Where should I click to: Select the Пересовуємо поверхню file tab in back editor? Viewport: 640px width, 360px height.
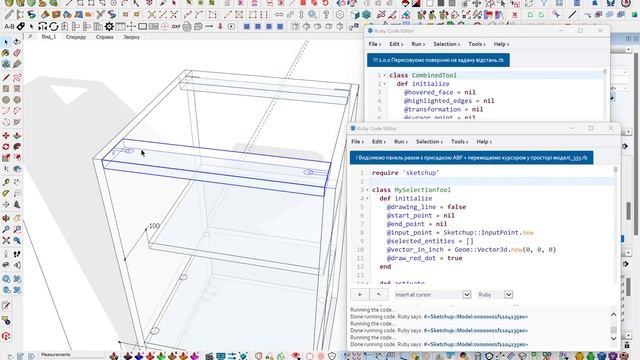(438, 60)
